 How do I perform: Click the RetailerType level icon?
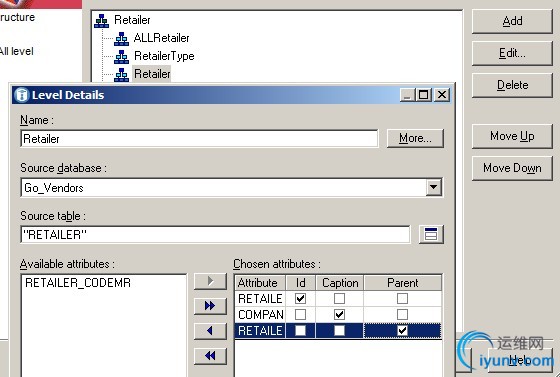[121, 56]
